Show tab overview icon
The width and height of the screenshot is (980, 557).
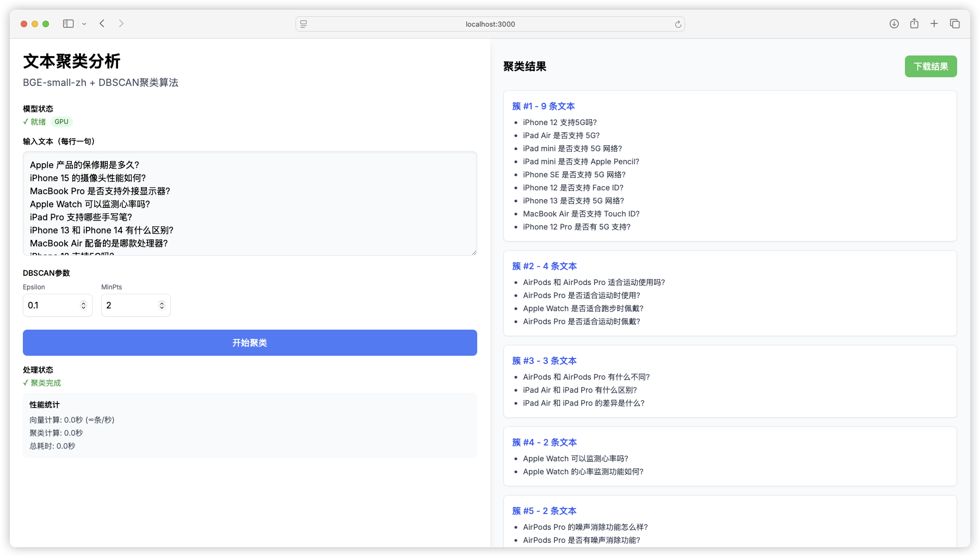(x=954, y=23)
